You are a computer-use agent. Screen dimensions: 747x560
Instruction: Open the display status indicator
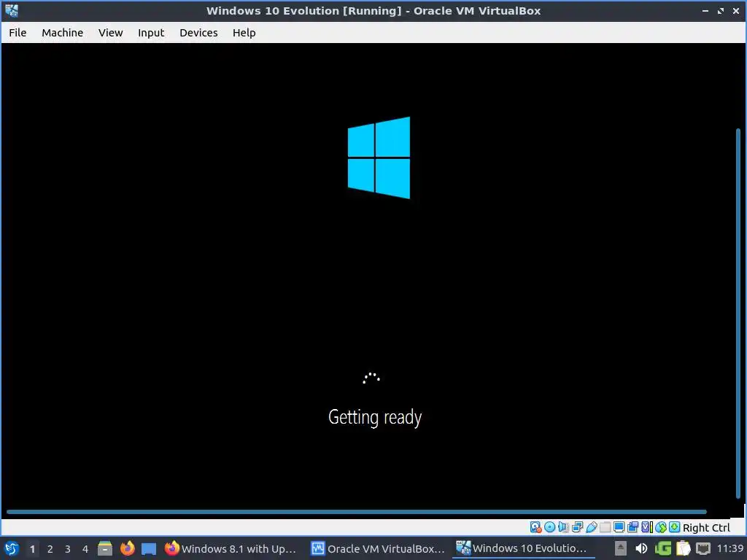(619, 527)
